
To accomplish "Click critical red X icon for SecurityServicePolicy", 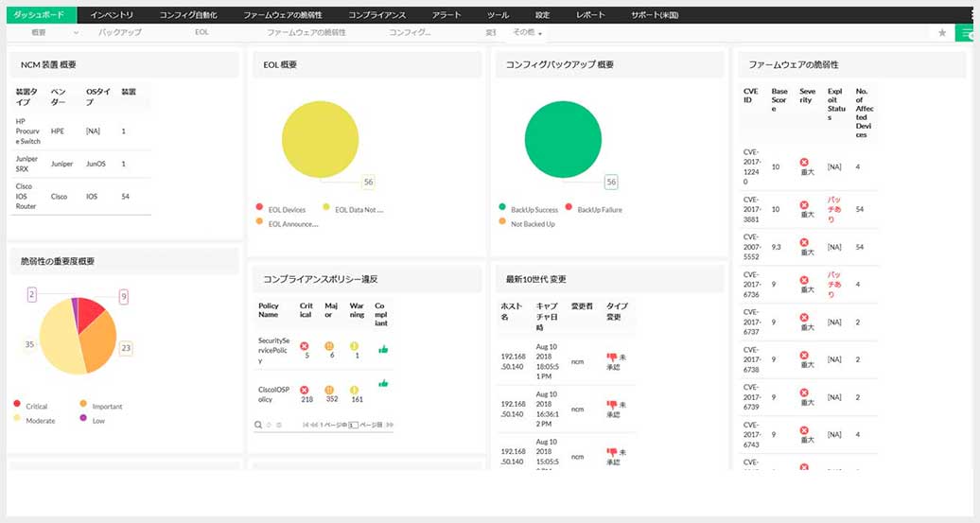I will (305, 345).
